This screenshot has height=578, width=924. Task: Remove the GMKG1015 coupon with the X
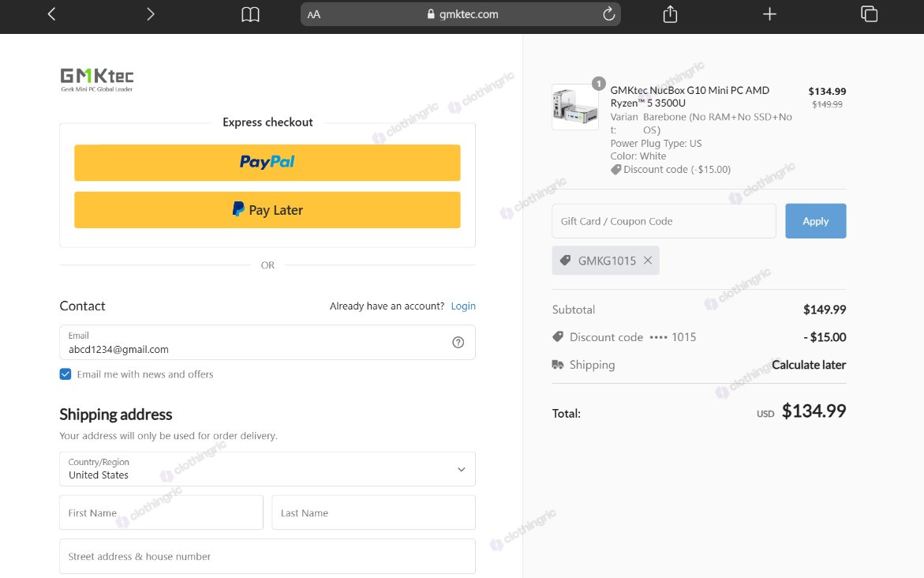click(x=648, y=260)
